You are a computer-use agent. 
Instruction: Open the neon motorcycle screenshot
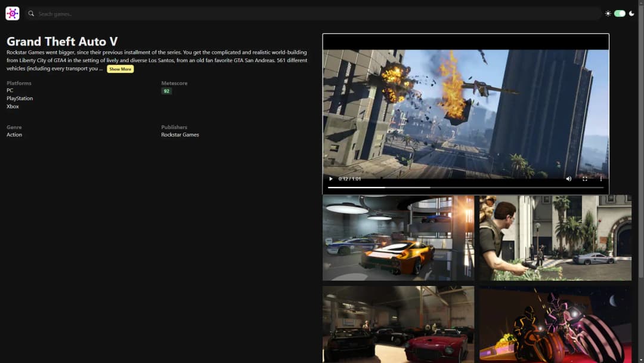pos(555,324)
